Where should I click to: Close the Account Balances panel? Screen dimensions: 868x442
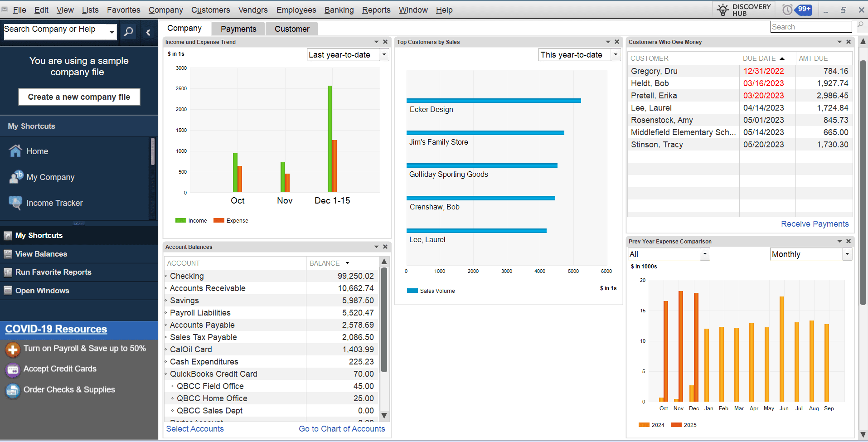385,247
